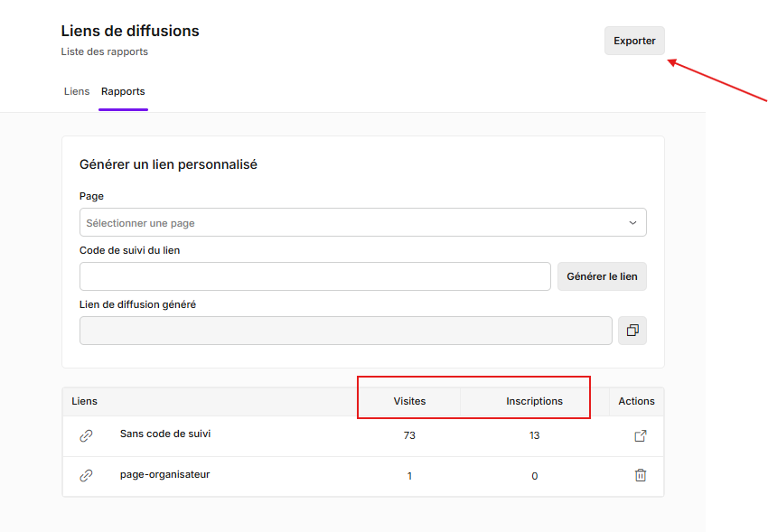Delete the page-organisateur link via trash icon
This screenshot has width=768, height=532.
(641, 475)
